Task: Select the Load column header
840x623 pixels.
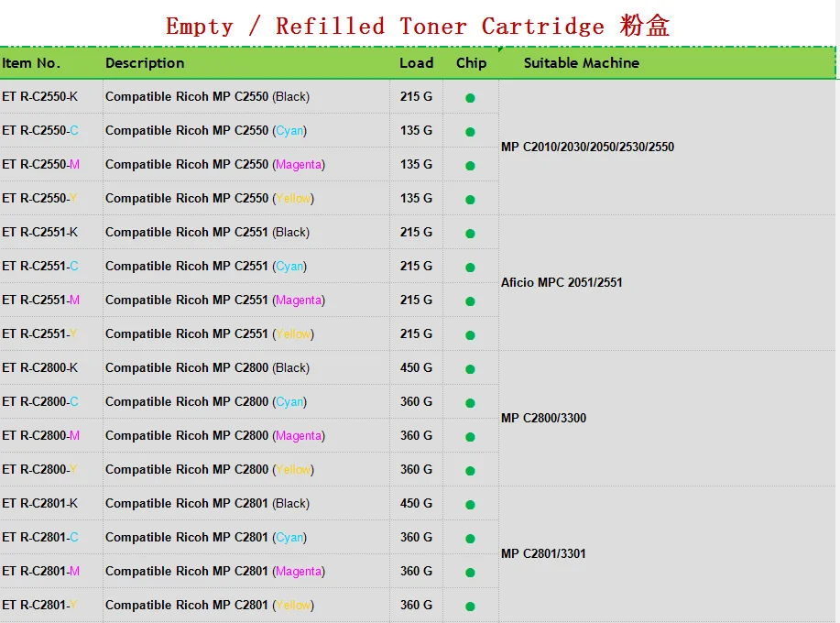Action: pos(416,63)
